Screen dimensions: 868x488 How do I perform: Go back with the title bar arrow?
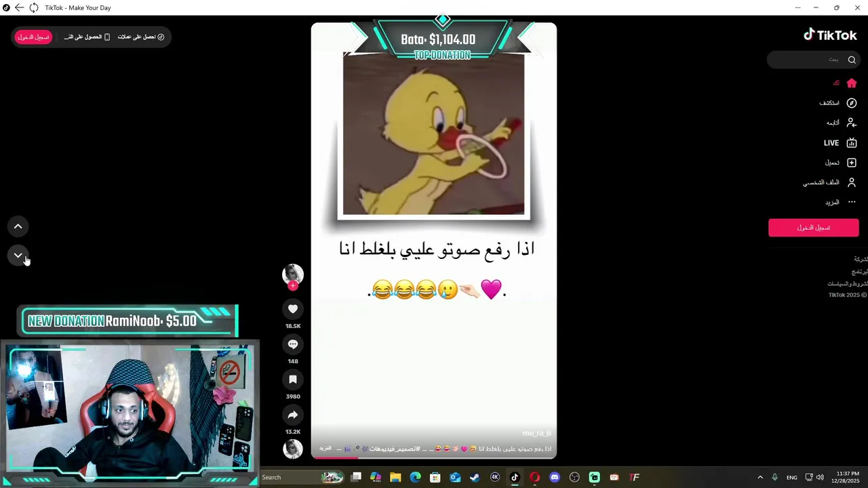pyautogui.click(x=19, y=7)
